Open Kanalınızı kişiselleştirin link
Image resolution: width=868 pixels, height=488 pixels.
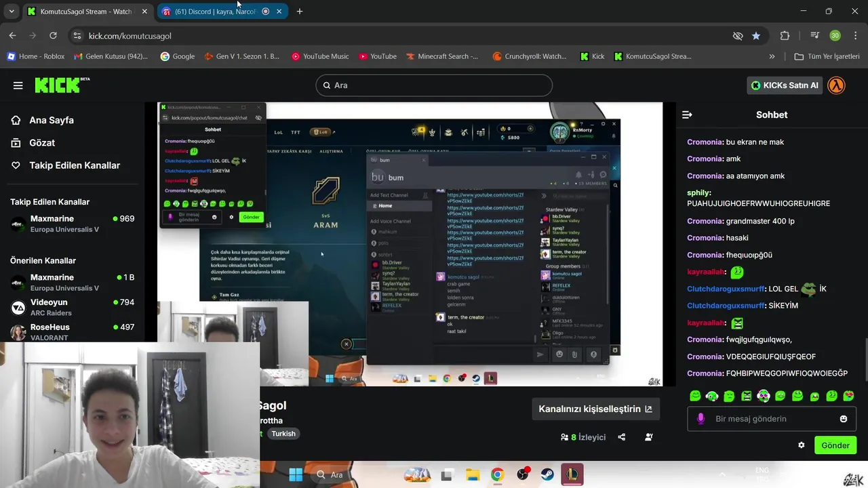pyautogui.click(x=595, y=409)
